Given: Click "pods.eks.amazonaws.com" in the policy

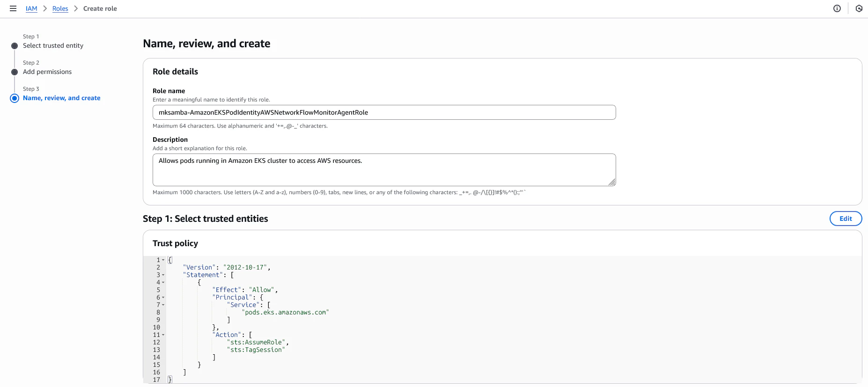Looking at the screenshot, I should 285,313.
